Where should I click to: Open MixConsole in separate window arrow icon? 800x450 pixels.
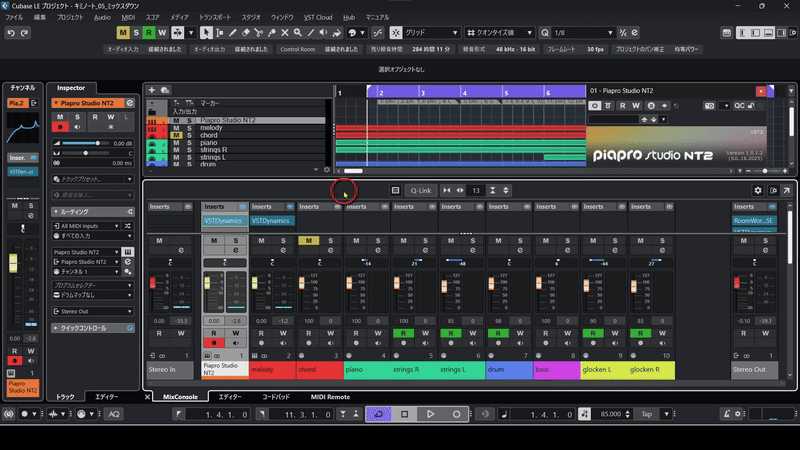[x=787, y=190]
